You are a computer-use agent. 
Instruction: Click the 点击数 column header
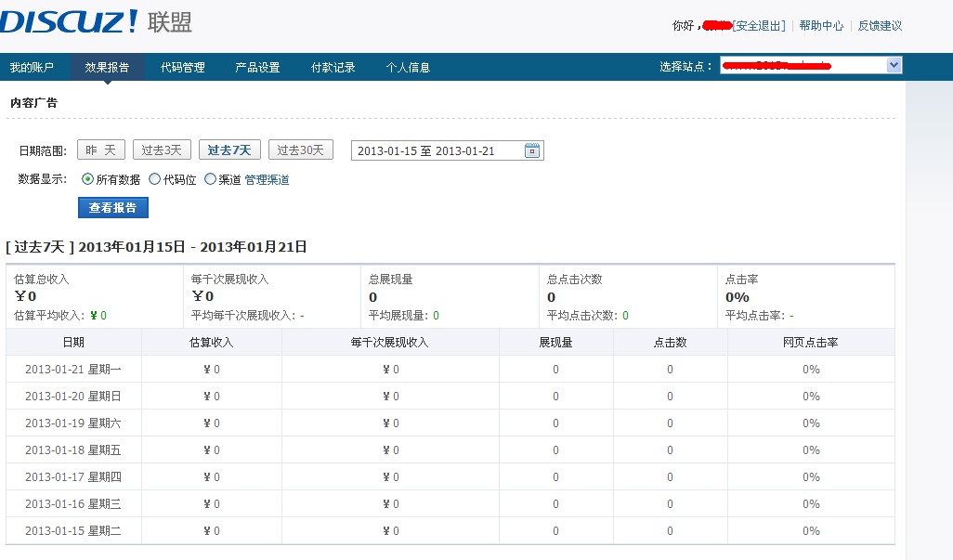click(x=670, y=343)
